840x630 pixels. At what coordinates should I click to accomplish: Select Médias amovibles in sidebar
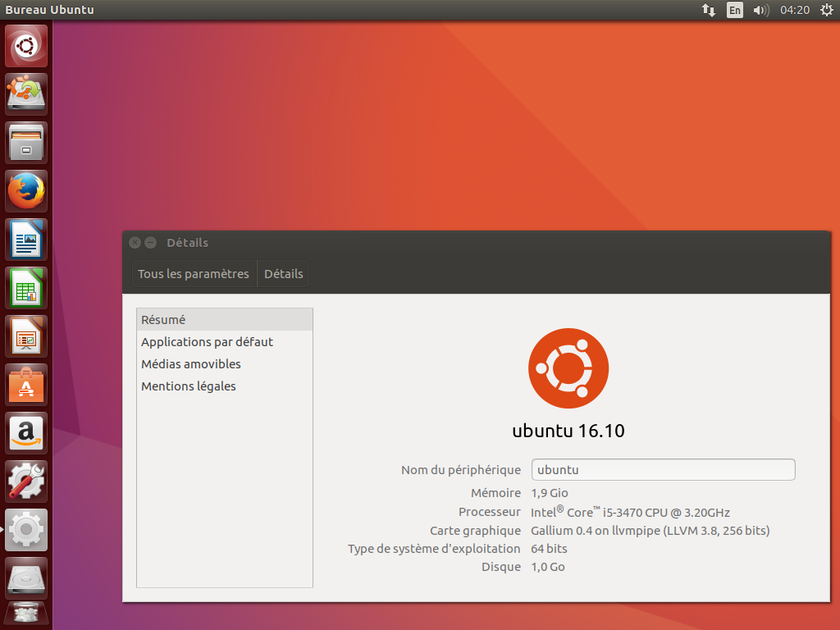191,364
